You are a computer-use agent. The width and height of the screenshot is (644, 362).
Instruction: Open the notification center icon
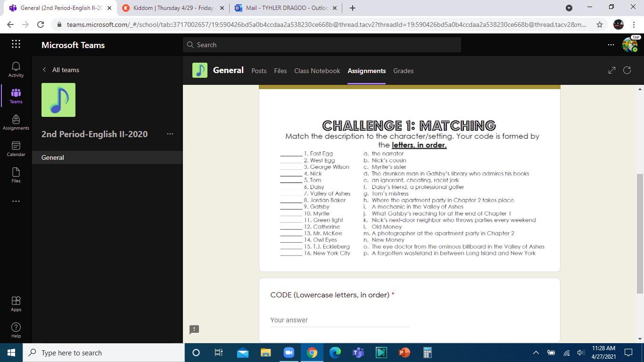628,353
